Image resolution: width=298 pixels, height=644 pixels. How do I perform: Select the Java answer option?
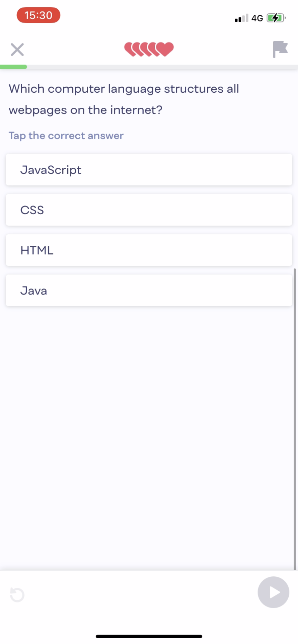coord(149,291)
